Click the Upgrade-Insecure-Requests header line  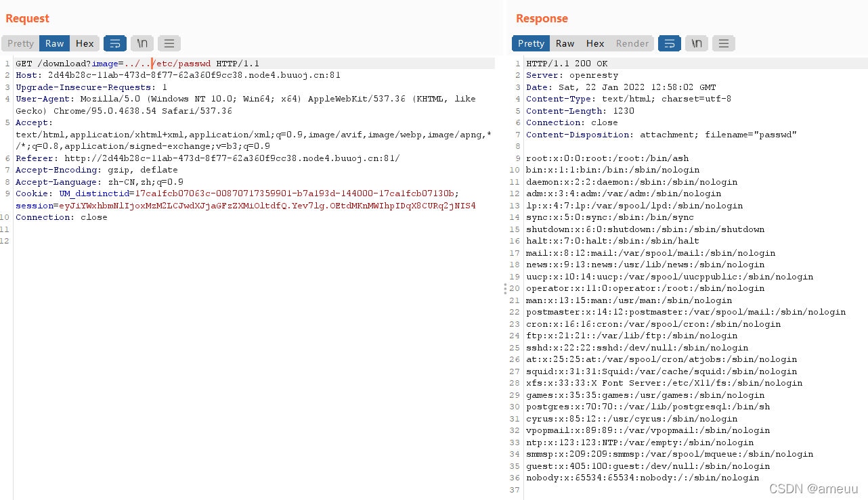91,87
